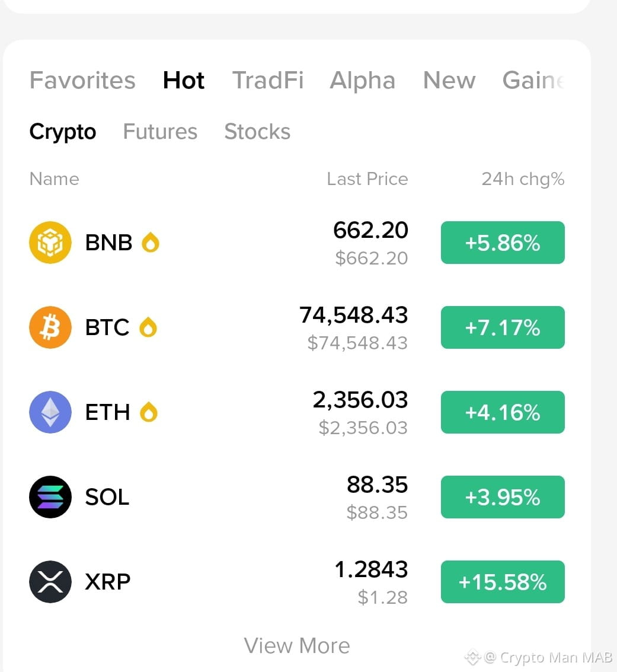Toggle the +15.58% change badge for XRP
The height and width of the screenshot is (672, 617).
pos(503,582)
